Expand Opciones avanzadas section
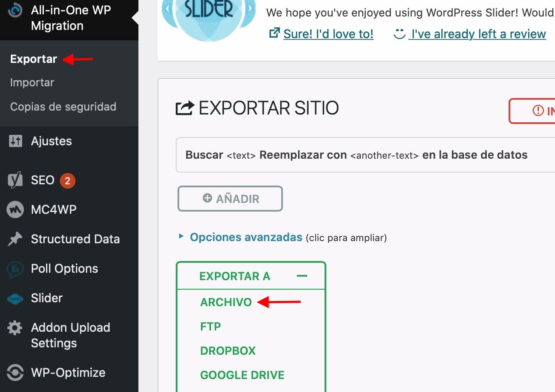The width and height of the screenshot is (555, 392). pyautogui.click(x=246, y=237)
